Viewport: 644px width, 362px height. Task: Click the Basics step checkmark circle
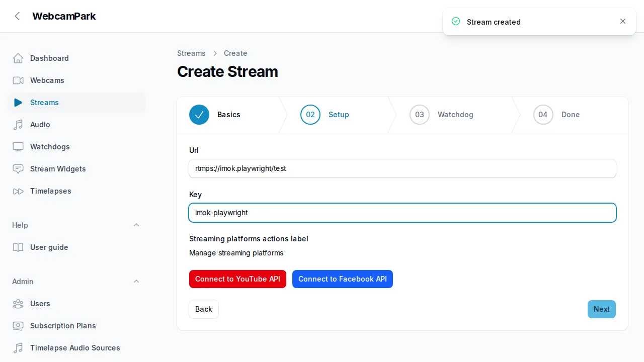click(x=199, y=115)
